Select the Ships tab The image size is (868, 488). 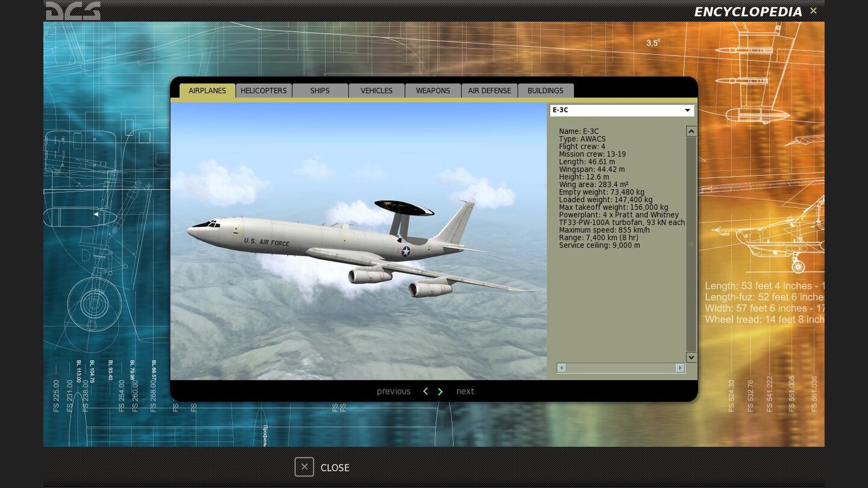(320, 90)
